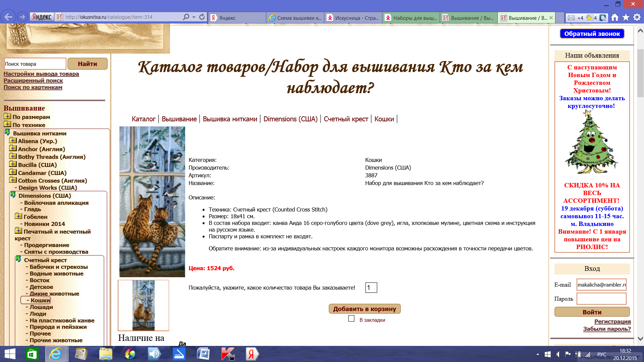
Task: Click the small cats embroidery thumbnail
Action: point(144,305)
